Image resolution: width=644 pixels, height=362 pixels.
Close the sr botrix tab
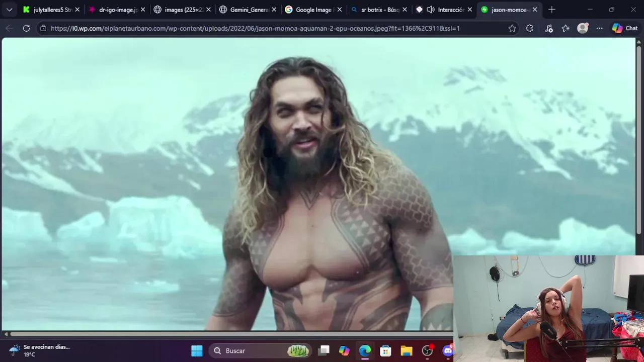pyautogui.click(x=405, y=10)
